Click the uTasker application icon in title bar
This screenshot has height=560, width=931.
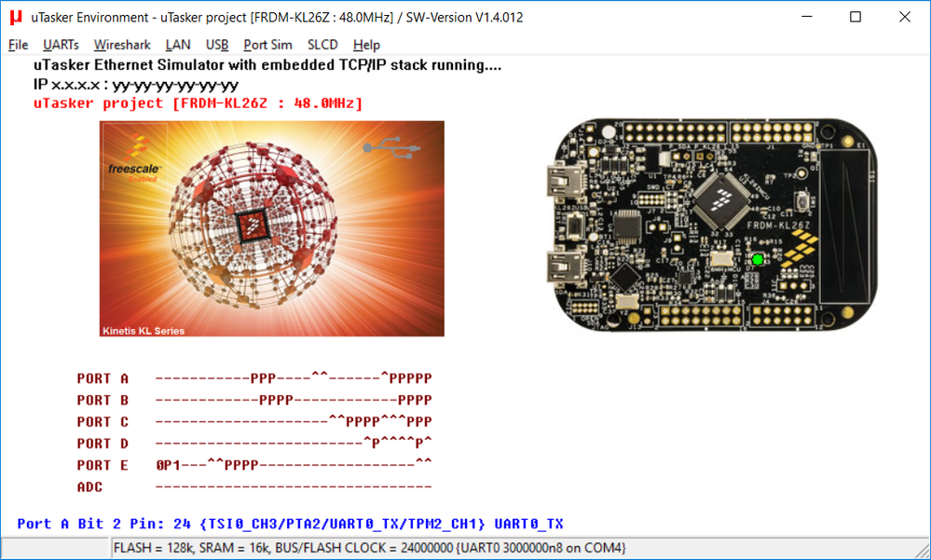point(16,17)
